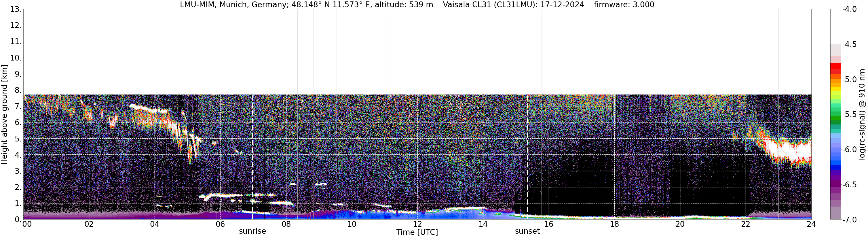Click the 'log(rc-signal) @ 910 nm' colorbar label
The height and width of the screenshot is (238, 868).
click(x=862, y=114)
